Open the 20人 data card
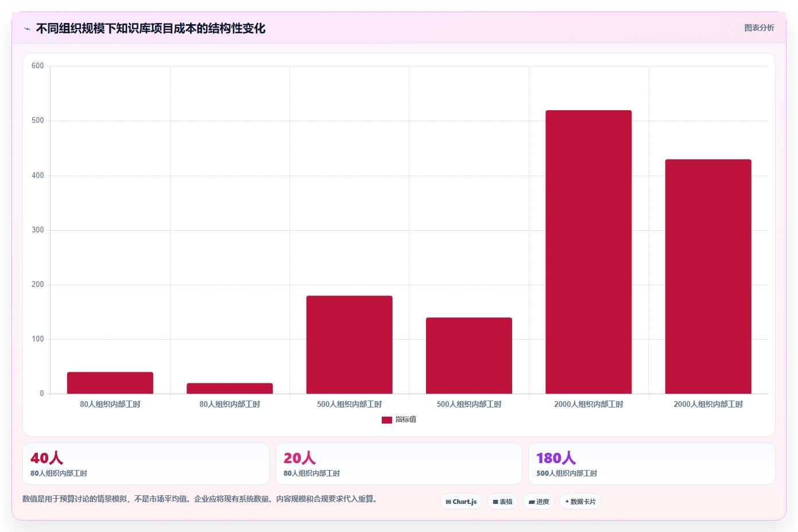This screenshot has width=798, height=532. tap(399, 464)
